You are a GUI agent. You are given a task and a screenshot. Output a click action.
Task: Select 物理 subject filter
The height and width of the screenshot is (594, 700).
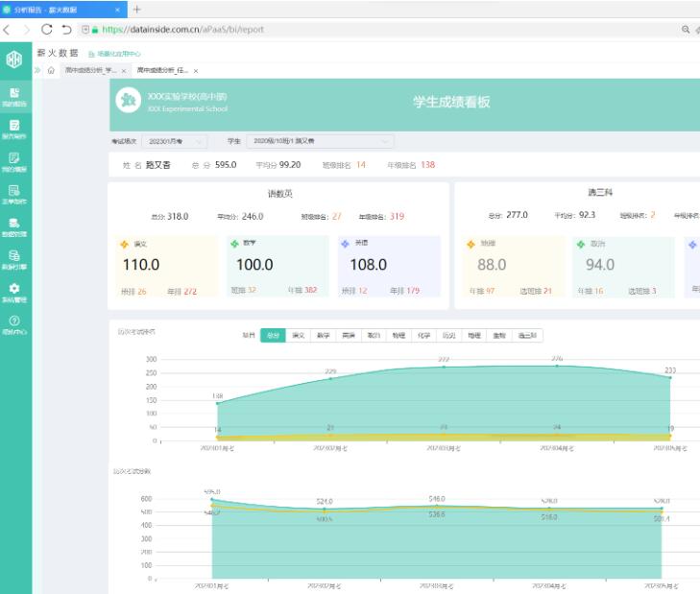398,336
